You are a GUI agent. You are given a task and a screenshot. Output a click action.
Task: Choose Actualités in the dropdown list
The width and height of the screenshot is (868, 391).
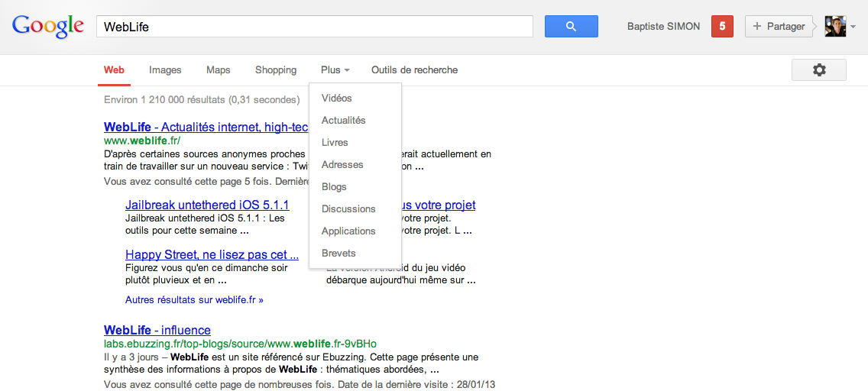pyautogui.click(x=344, y=121)
